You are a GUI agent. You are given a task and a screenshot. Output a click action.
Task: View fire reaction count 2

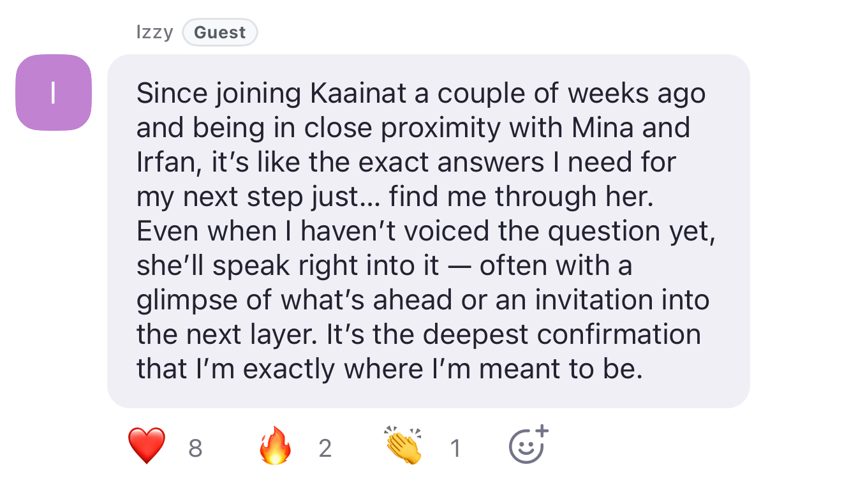(325, 448)
